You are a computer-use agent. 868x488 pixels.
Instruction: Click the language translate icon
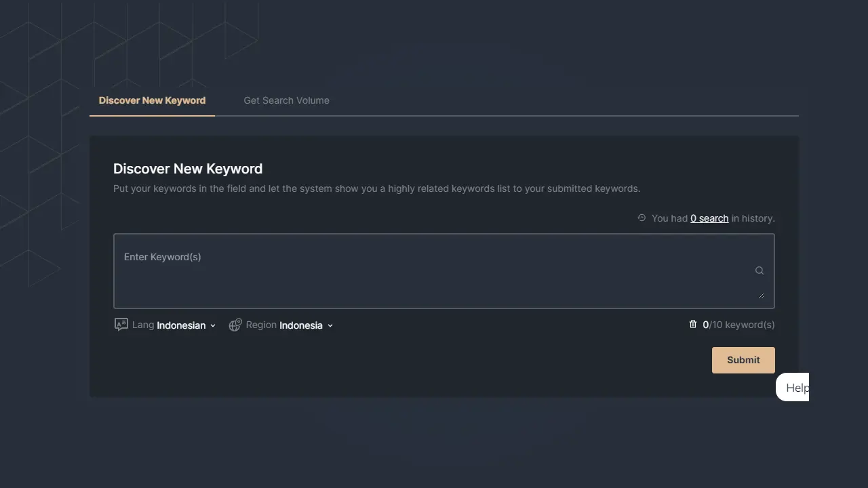pyautogui.click(x=121, y=325)
